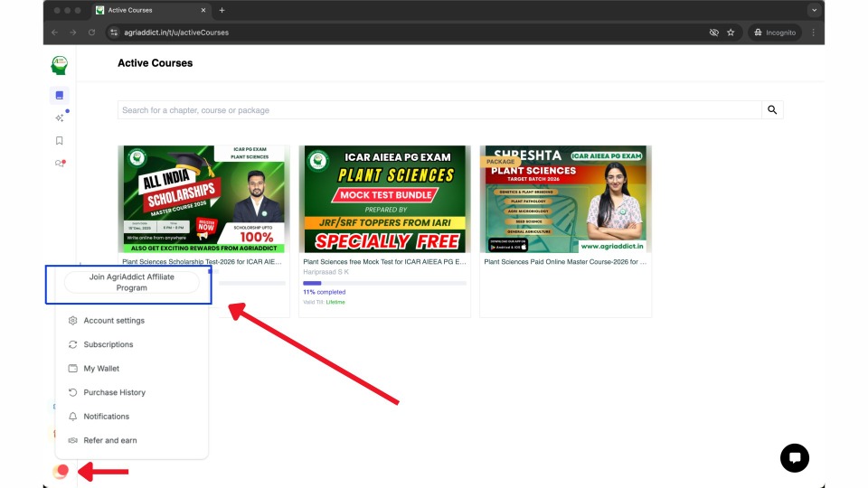Expand the browser tab list chevron
The image size is (868, 488).
tap(815, 10)
